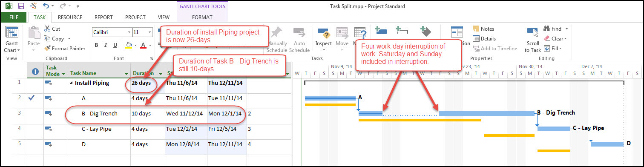
Task: Open the FILE menu
Action: tap(14, 17)
